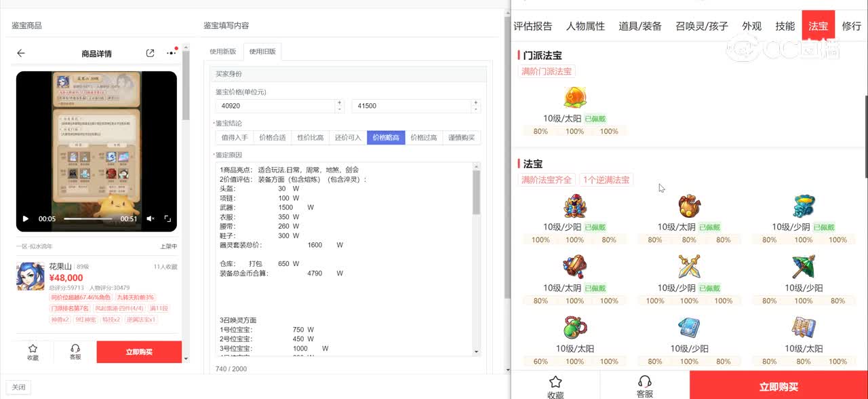Select the teal cloud 10级/少阴 法宝 icon
This screenshot has height=399, width=868.
coord(804,206)
